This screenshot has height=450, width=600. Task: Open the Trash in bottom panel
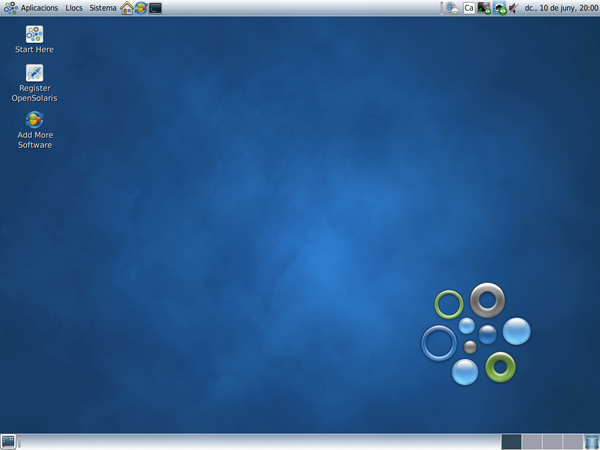(x=591, y=441)
